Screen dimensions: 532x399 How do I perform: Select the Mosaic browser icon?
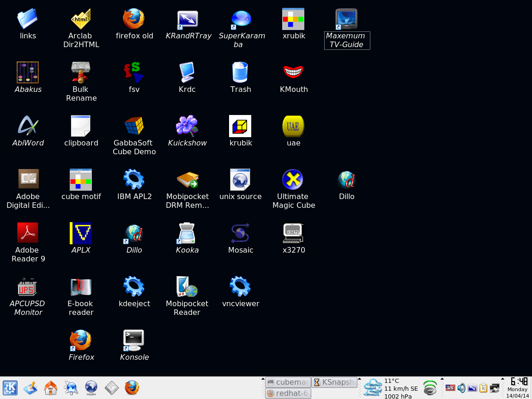click(241, 233)
